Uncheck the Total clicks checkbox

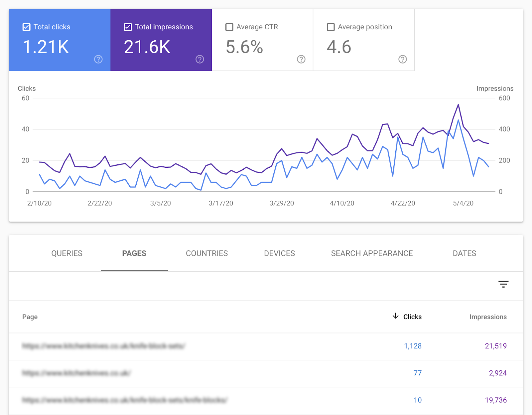click(x=27, y=27)
